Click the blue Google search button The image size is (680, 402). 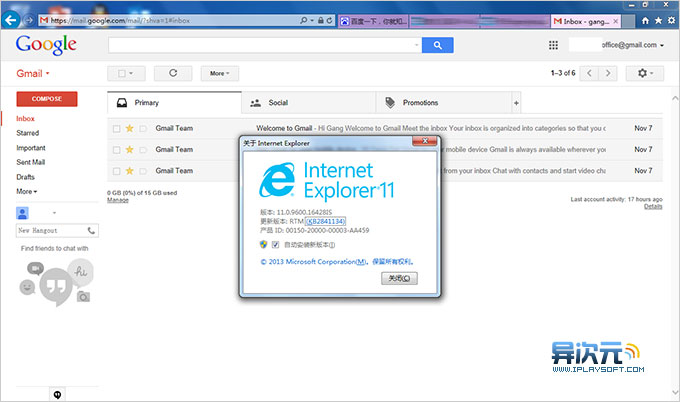(x=438, y=45)
